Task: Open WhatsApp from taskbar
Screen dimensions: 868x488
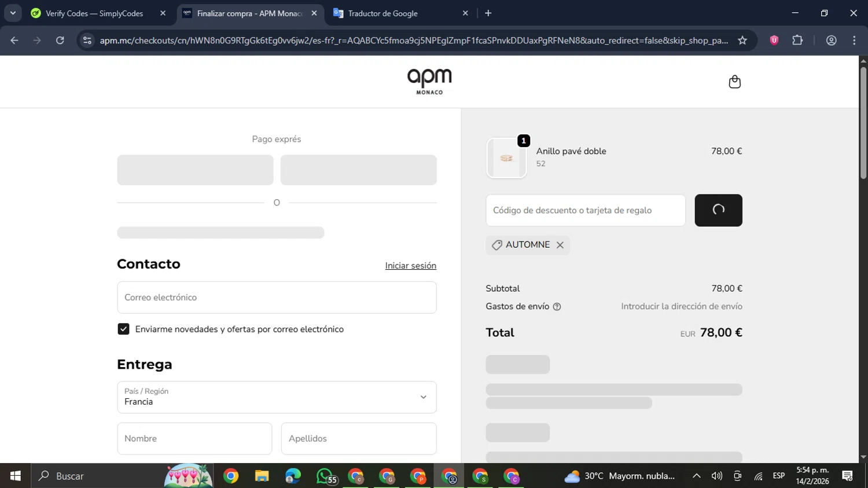Action: click(x=326, y=476)
